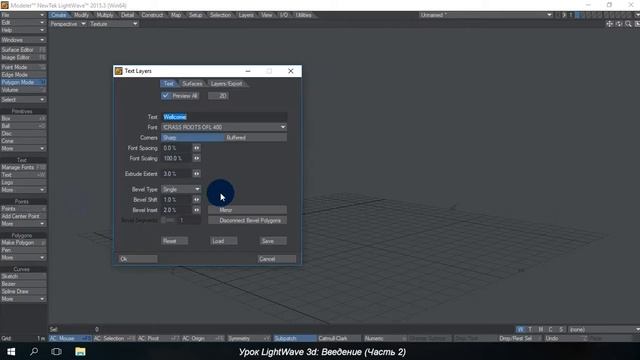Image resolution: width=640 pixels, height=360 pixels.
Task: Open Windows taskbar search
Action: tap(34, 351)
